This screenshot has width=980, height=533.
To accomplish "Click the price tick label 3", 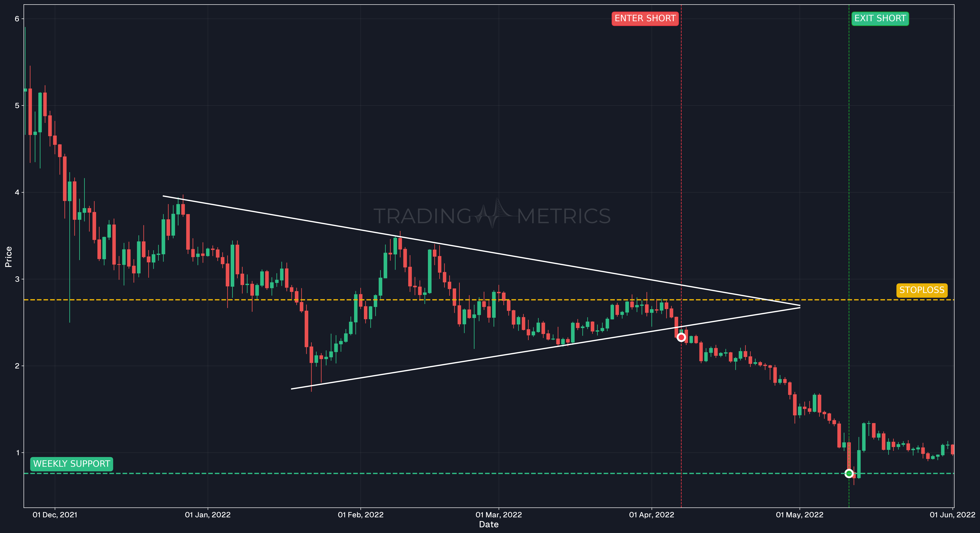I will coord(17,279).
